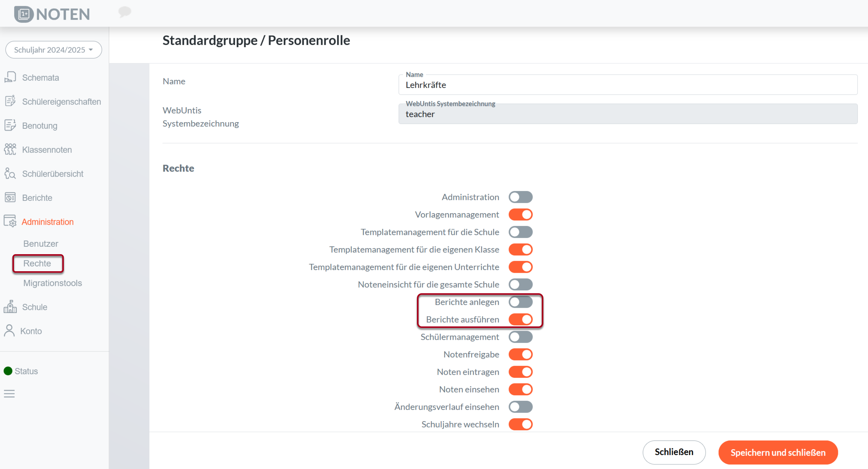Click the Schülerübersicht search-person icon
Image resolution: width=868 pixels, height=469 pixels.
tap(10, 174)
